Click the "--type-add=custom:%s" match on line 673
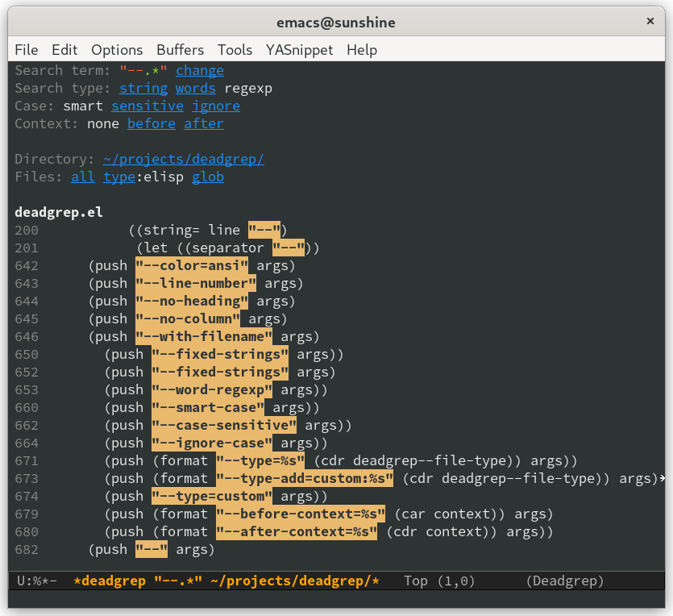The width and height of the screenshot is (673, 616). click(305, 479)
